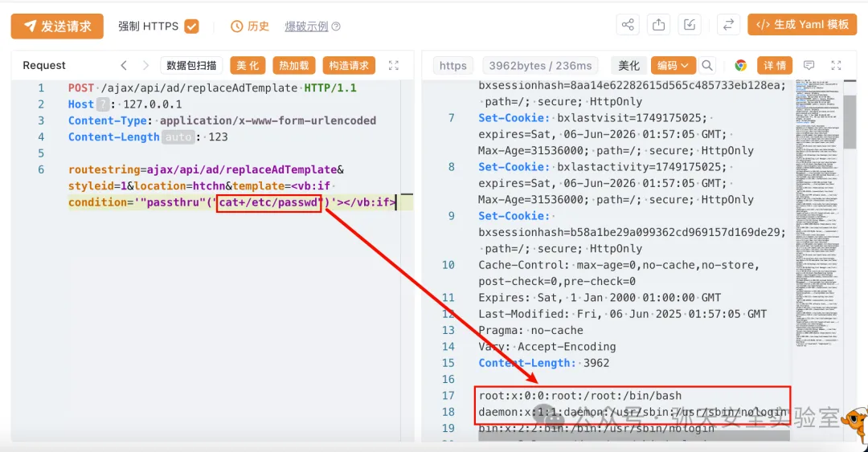The height and width of the screenshot is (452, 868).
Task: Click the help icon beside 爆破示例
Action: coord(336,26)
